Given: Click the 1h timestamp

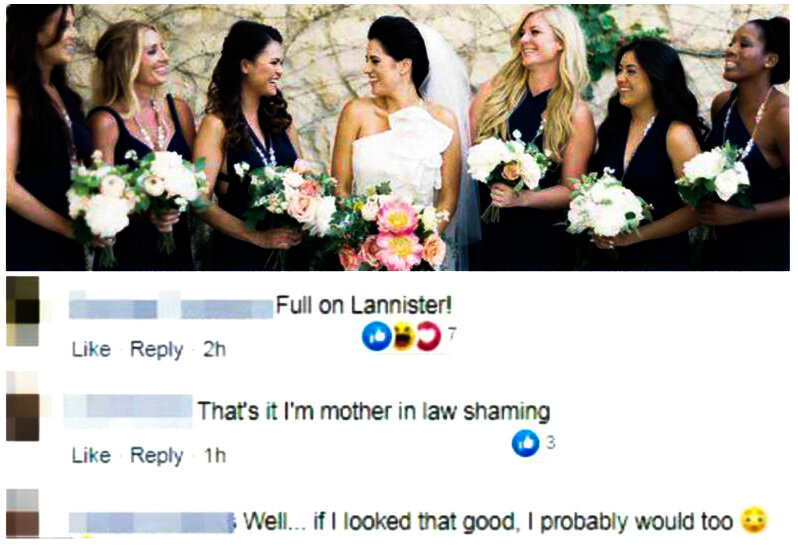Looking at the screenshot, I should (214, 455).
